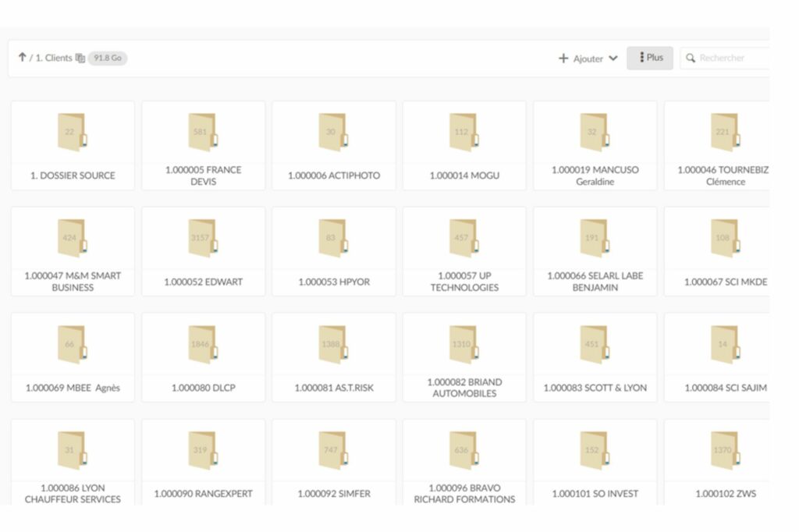Click the copy icon beside Clients breadcrumb
The height and width of the screenshot is (532, 799).
click(80, 59)
